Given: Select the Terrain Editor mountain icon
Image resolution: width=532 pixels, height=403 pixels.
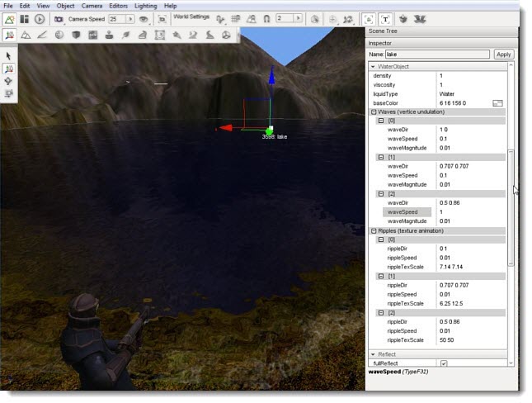Looking at the screenshot, I should pyautogui.click(x=26, y=35).
